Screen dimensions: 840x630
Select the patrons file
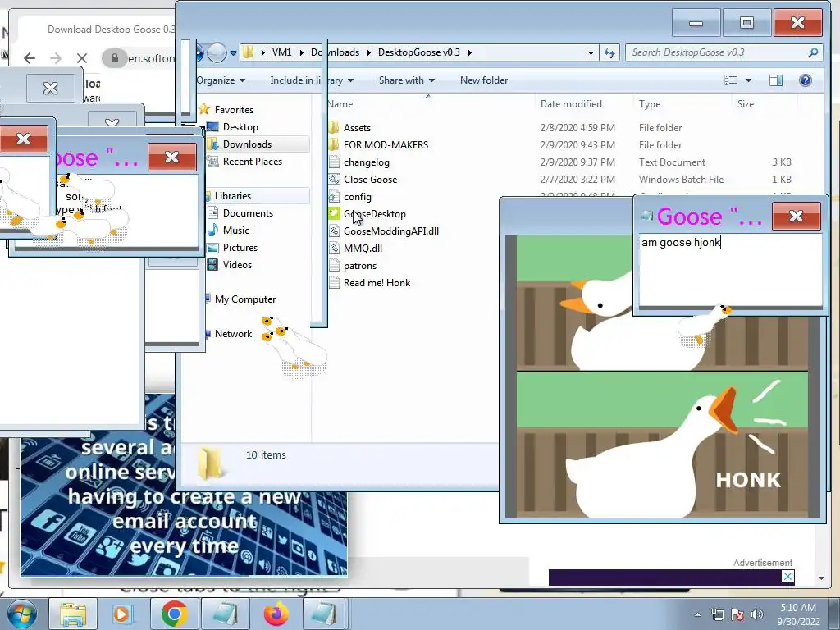[360, 266]
